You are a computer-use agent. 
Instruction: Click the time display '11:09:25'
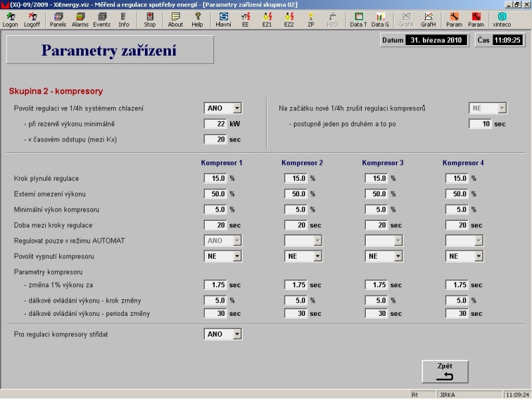[507, 40]
